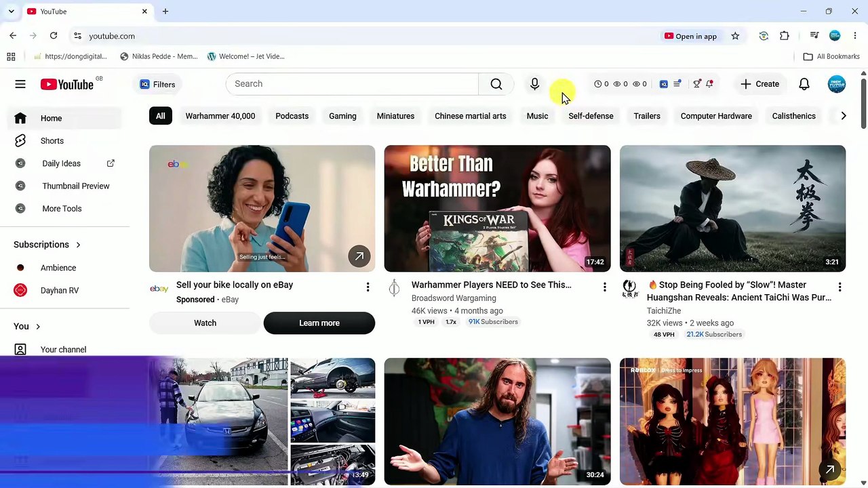Filter the feed by Trailers chip
Image resolution: width=868 pixels, height=488 pixels.
(647, 116)
